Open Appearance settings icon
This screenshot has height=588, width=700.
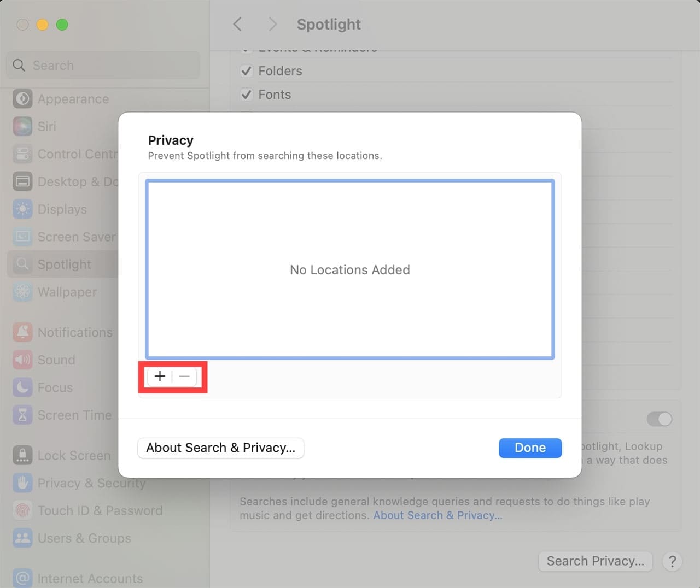[x=22, y=99]
